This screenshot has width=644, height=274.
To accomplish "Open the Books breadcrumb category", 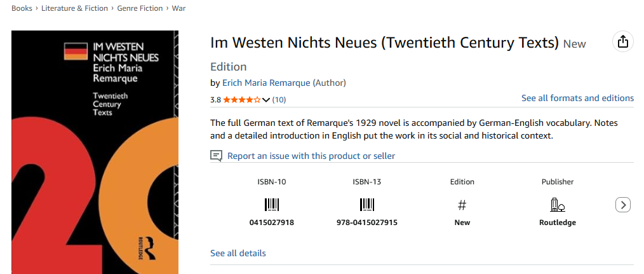I will [x=22, y=8].
